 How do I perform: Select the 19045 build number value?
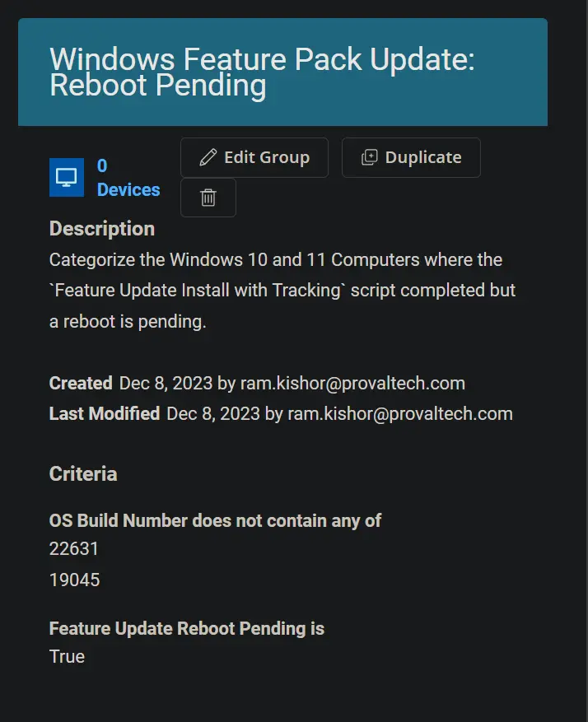point(74,580)
